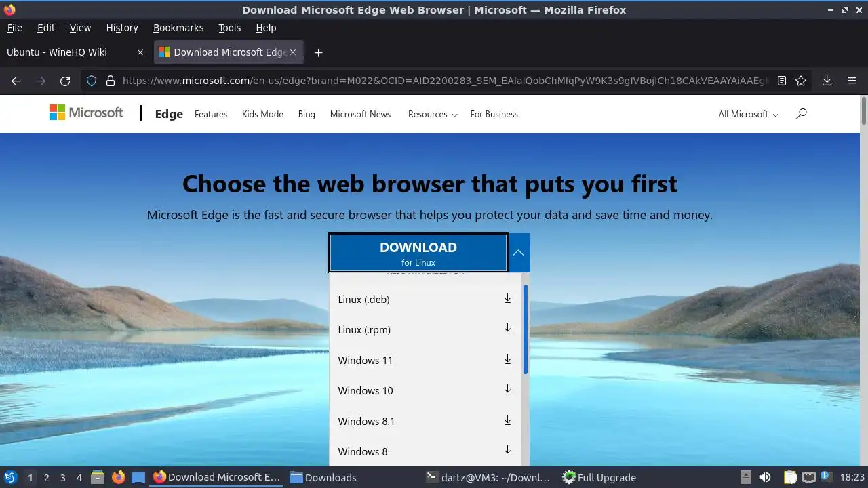This screenshot has width=868, height=488.
Task: Open the History menu
Action: point(122,28)
